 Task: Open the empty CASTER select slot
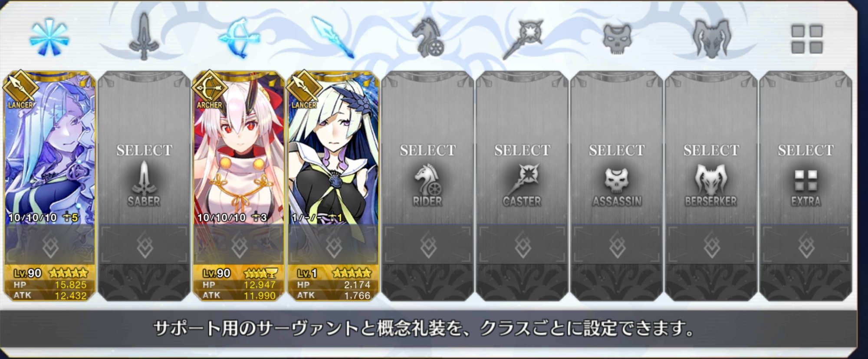click(x=522, y=148)
